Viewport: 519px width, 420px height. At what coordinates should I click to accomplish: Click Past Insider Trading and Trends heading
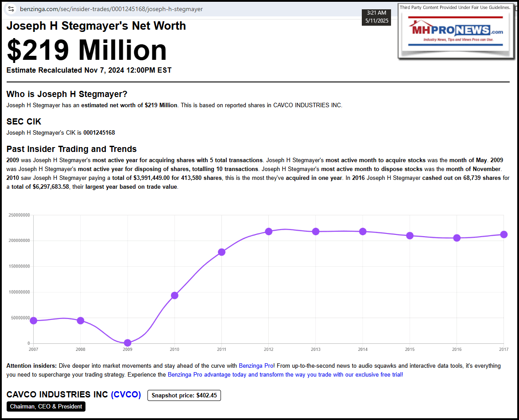[71, 149]
